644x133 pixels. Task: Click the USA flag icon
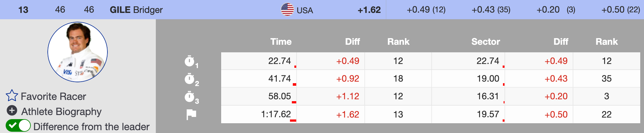[x=287, y=9]
